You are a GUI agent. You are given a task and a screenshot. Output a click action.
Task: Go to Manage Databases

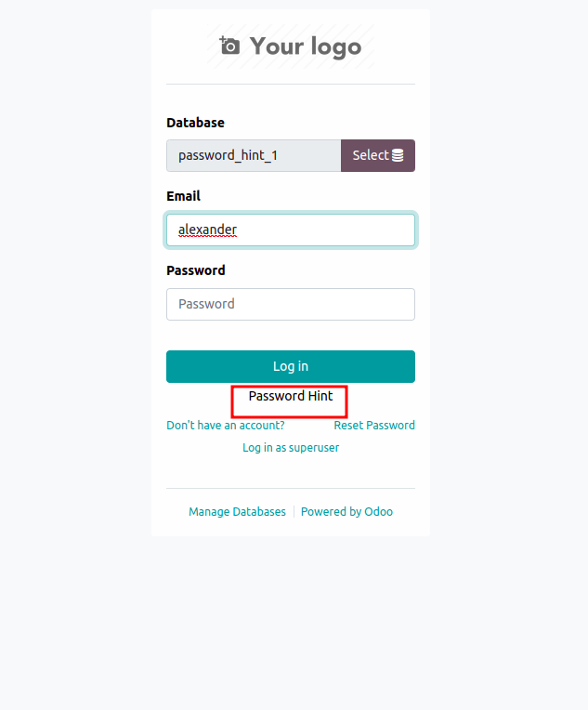[237, 512]
